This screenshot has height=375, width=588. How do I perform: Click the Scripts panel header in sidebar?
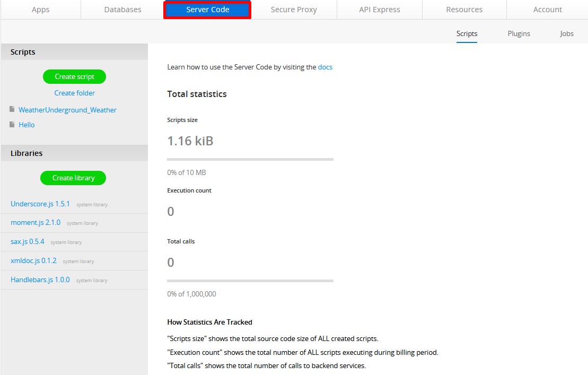[74, 52]
